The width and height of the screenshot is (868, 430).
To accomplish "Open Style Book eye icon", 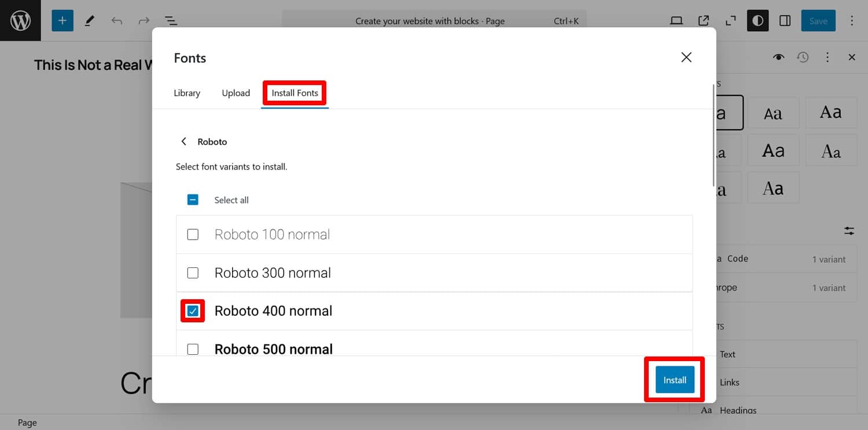I will coord(778,57).
